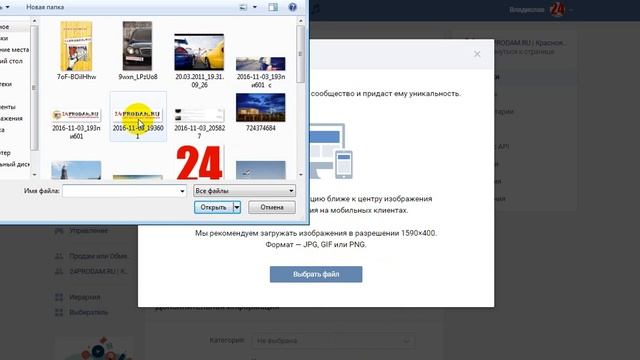The image size is (640, 360).
Task: Select the highlighted 2016-11-03_193601 banner file
Action: pos(138,117)
